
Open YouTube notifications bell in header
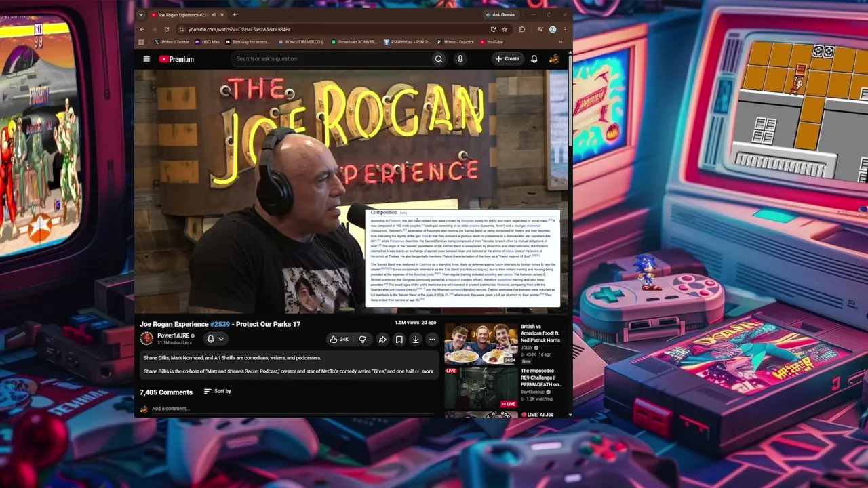click(534, 59)
